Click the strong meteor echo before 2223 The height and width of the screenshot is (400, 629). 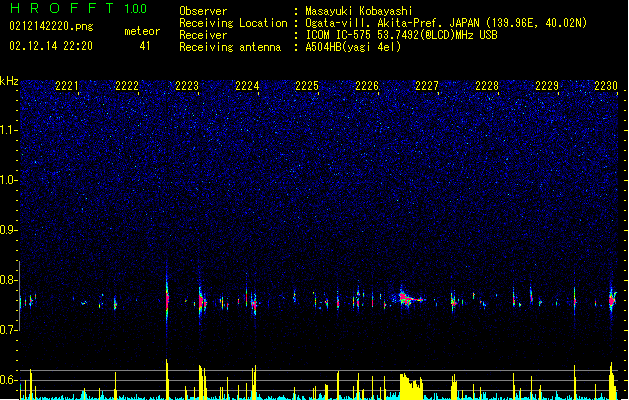[x=167, y=299]
